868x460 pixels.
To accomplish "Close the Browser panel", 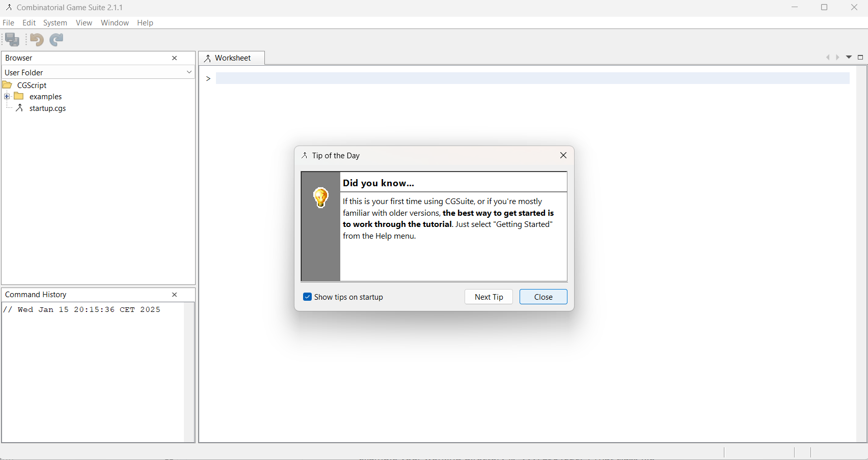I will pos(175,58).
